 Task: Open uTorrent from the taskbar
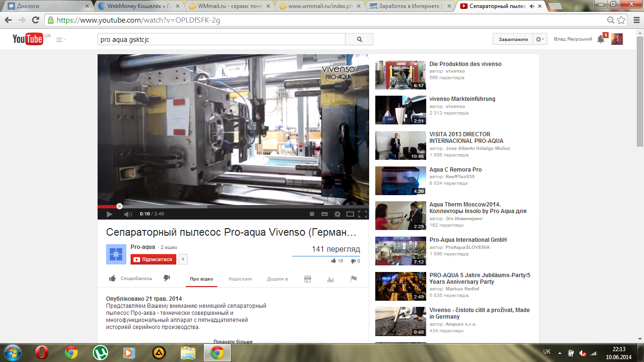tap(100, 352)
